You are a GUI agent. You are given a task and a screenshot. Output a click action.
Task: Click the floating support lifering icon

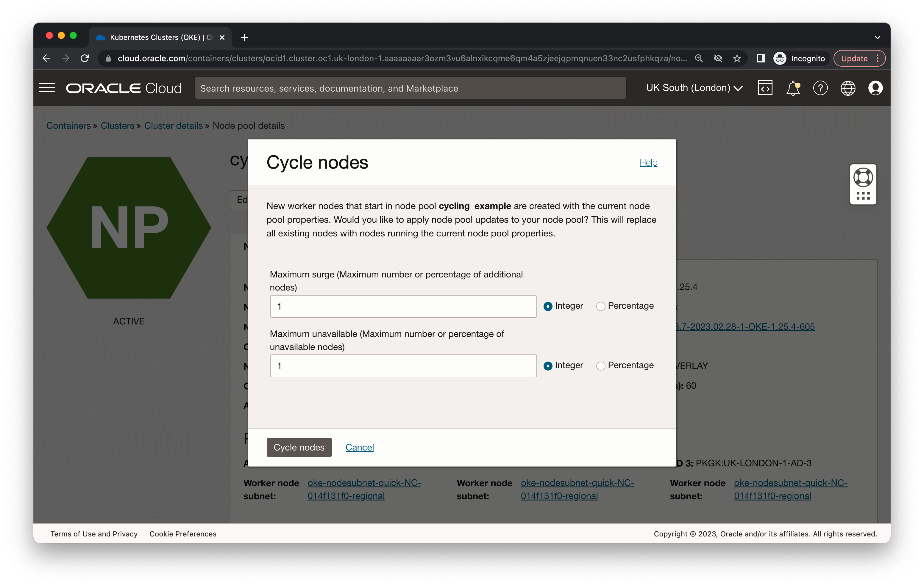863,178
